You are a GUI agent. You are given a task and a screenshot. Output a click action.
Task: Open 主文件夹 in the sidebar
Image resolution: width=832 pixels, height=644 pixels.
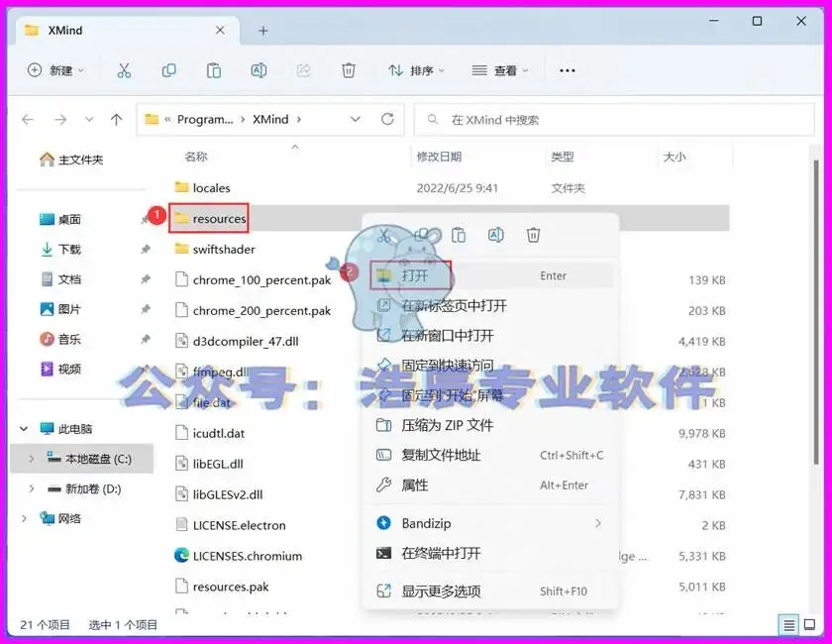click(x=71, y=160)
